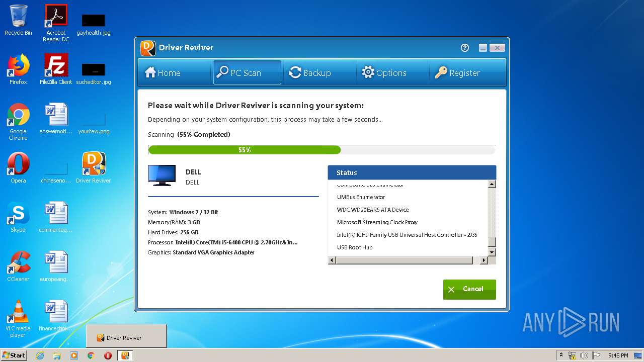Click the Status list header
This screenshot has height=362, width=644.
pos(412,172)
